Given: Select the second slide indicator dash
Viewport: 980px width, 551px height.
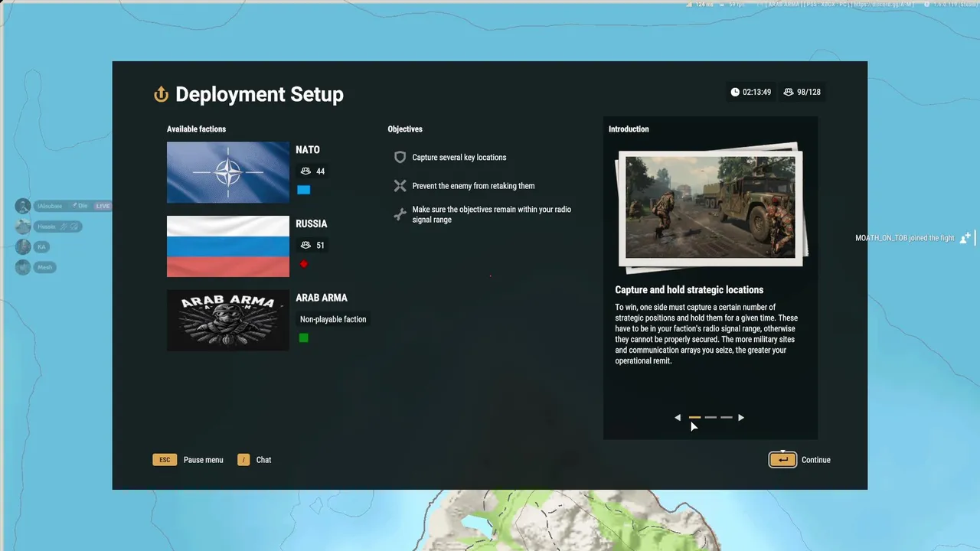Looking at the screenshot, I should pos(710,418).
